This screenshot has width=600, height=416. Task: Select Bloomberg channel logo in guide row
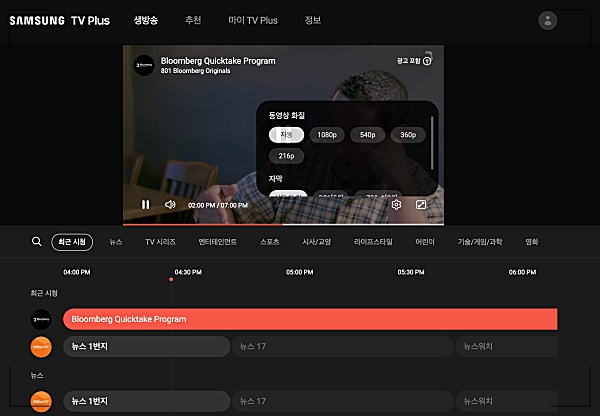[41, 319]
